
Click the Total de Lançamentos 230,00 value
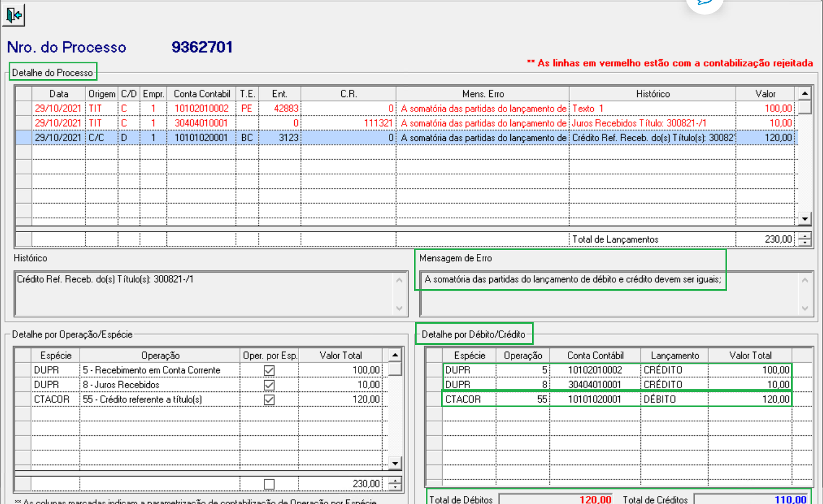[765, 239]
